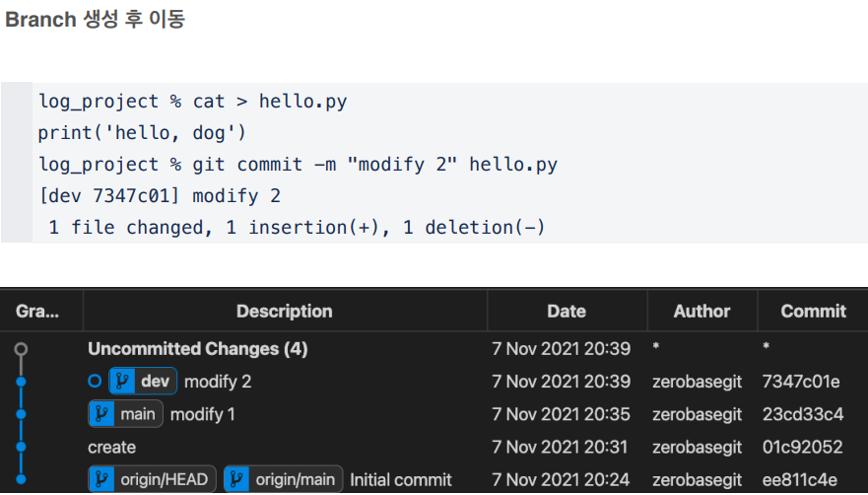Click the dev branch icon
This screenshot has width=868, height=495.
(x=122, y=382)
